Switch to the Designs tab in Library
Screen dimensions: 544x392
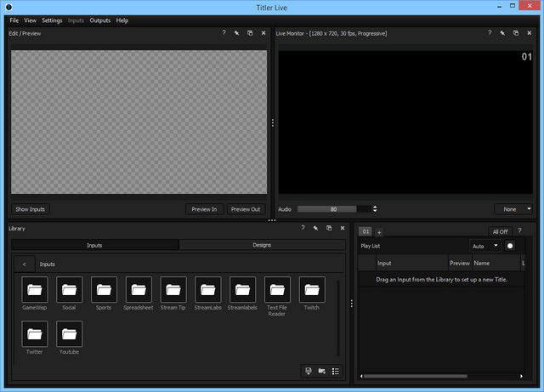[x=262, y=245]
